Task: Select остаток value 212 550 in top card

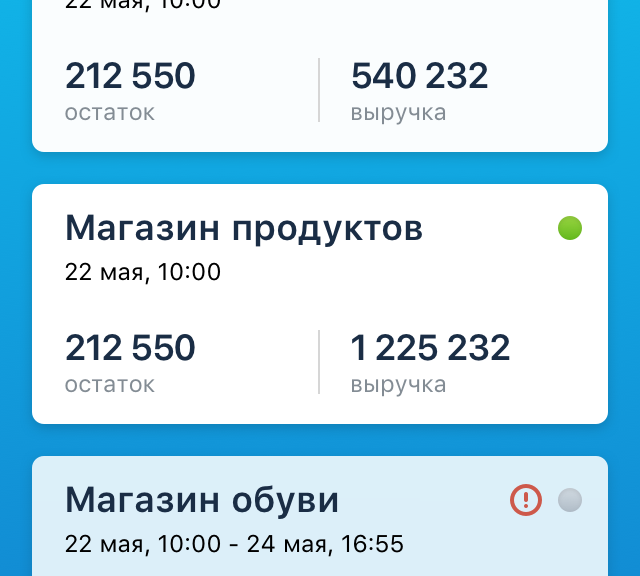Action: [130, 76]
